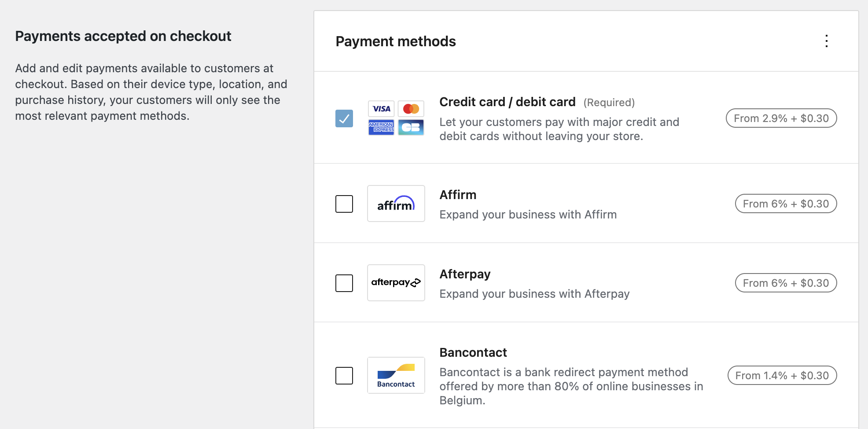
Task: Click the Bancontact method title
Action: point(473,352)
